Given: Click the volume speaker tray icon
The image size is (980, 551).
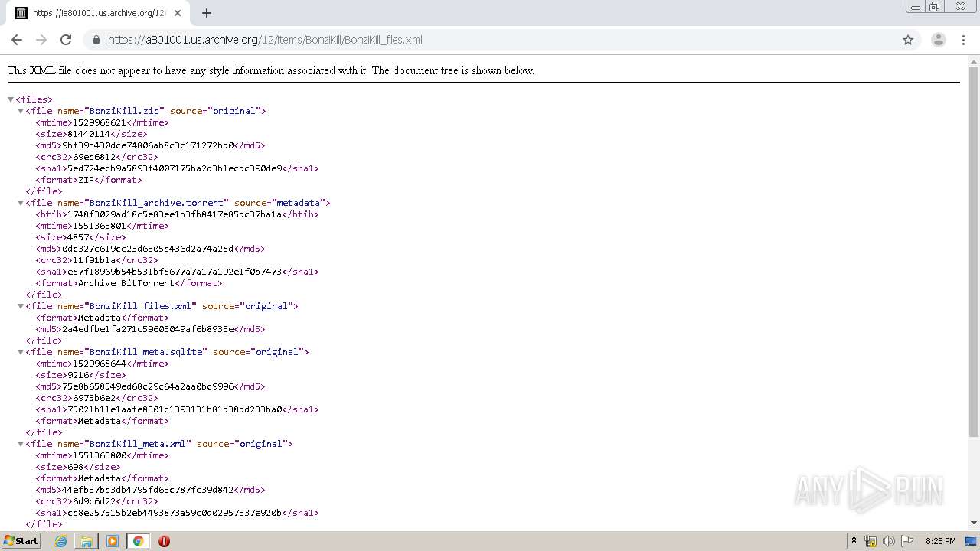Looking at the screenshot, I should pyautogui.click(x=888, y=541).
